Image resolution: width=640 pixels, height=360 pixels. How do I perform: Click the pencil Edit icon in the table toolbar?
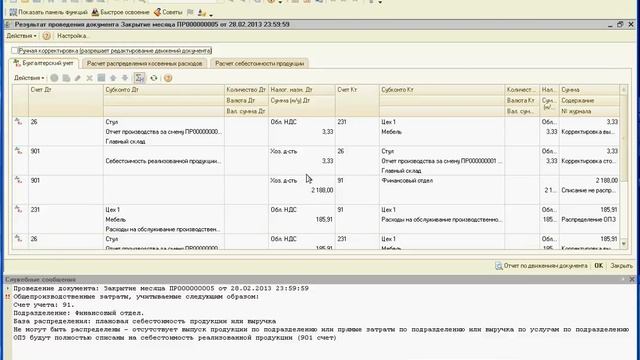click(78, 78)
